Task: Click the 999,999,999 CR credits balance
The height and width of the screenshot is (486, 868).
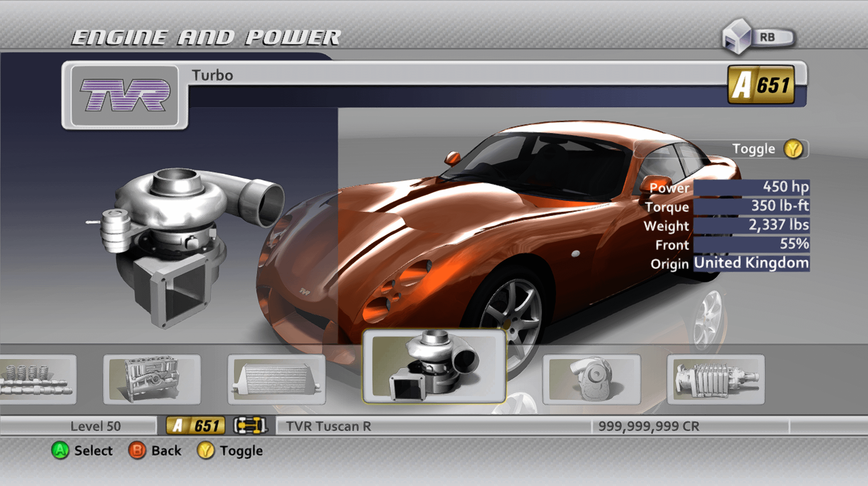Action: [649, 426]
